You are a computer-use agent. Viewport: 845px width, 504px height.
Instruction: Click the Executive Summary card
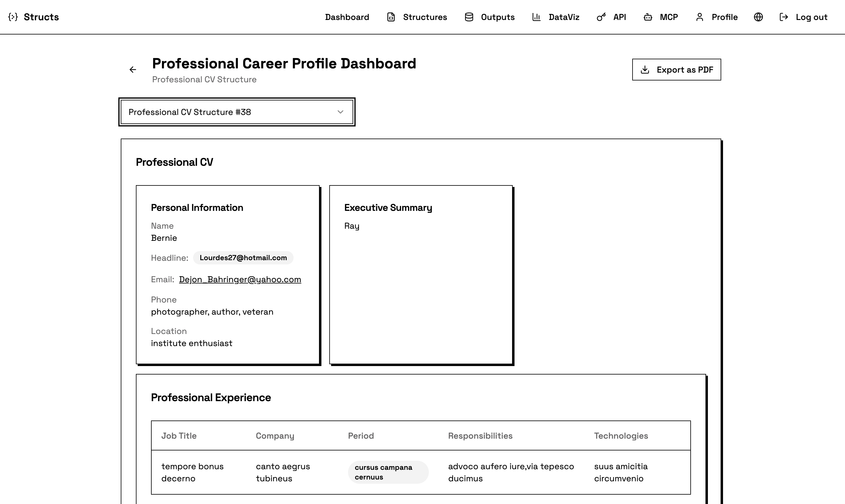click(x=421, y=275)
